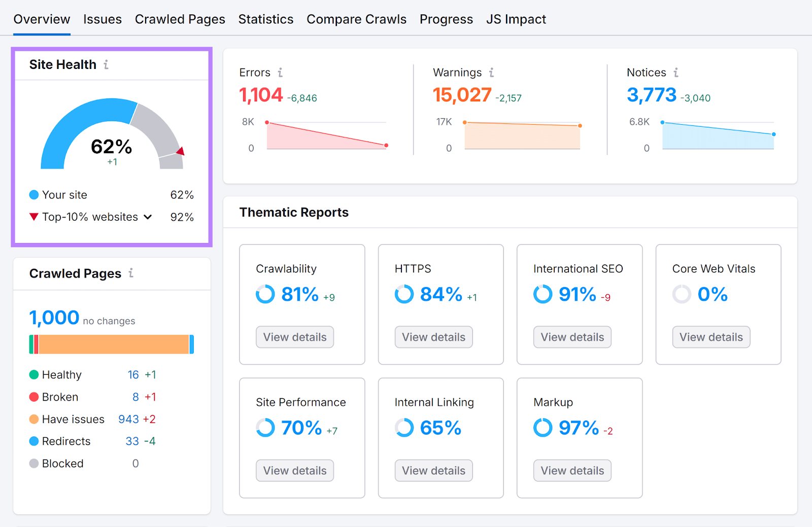The height and width of the screenshot is (527, 812).
Task: Click the Errors trend sparkline chart
Action: [x=326, y=134]
